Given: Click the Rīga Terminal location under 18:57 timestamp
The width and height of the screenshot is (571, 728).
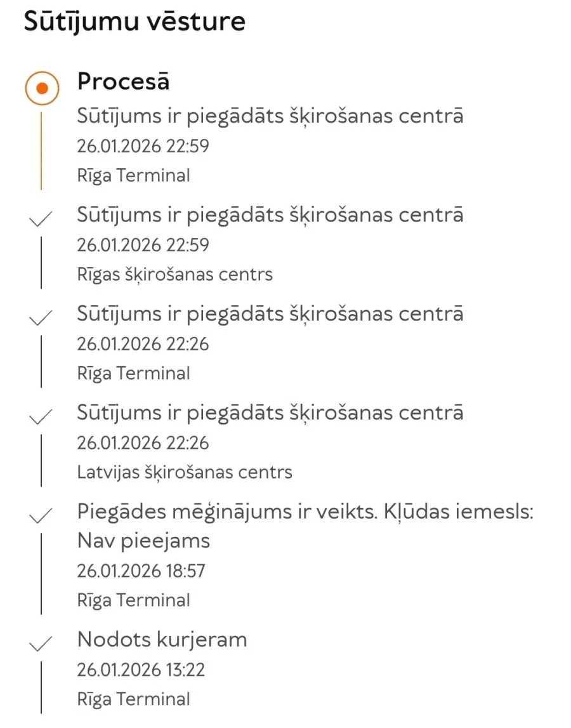Looking at the screenshot, I should [x=133, y=600].
